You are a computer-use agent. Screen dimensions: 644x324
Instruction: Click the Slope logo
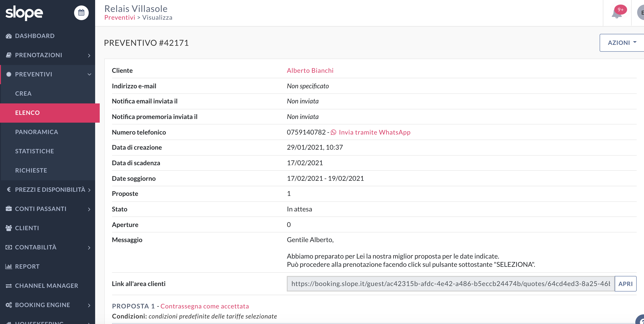24,13
